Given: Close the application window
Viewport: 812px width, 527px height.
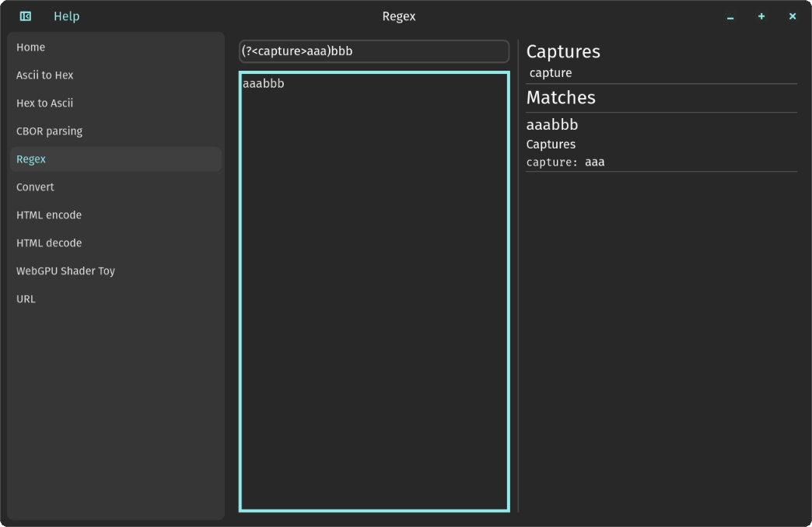Looking at the screenshot, I should (x=793, y=16).
